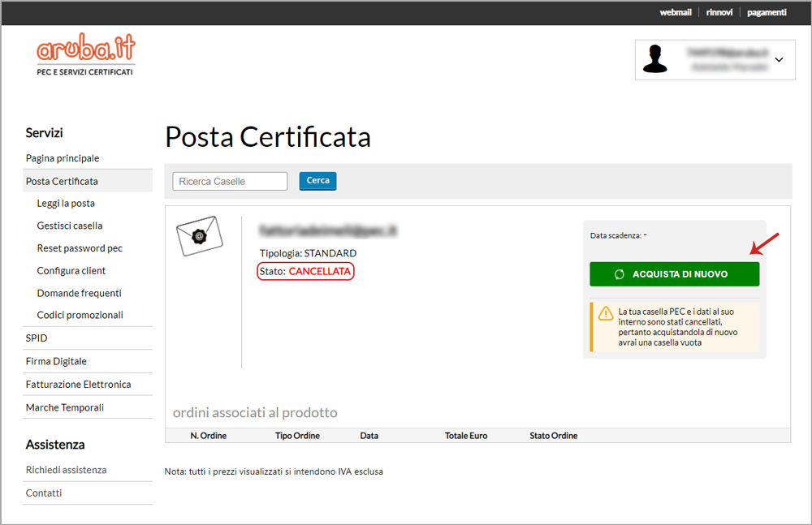This screenshot has width=812, height=525.
Task: Click the Data column header
Action: point(369,436)
